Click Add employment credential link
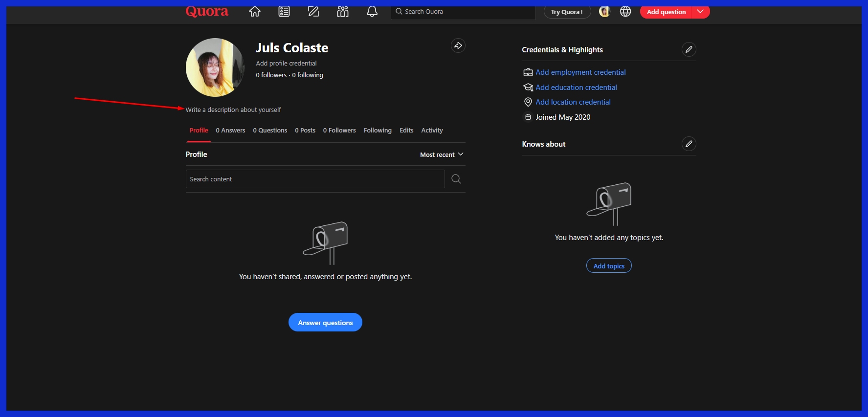Screen dimensions: 868x417 (x=580, y=72)
